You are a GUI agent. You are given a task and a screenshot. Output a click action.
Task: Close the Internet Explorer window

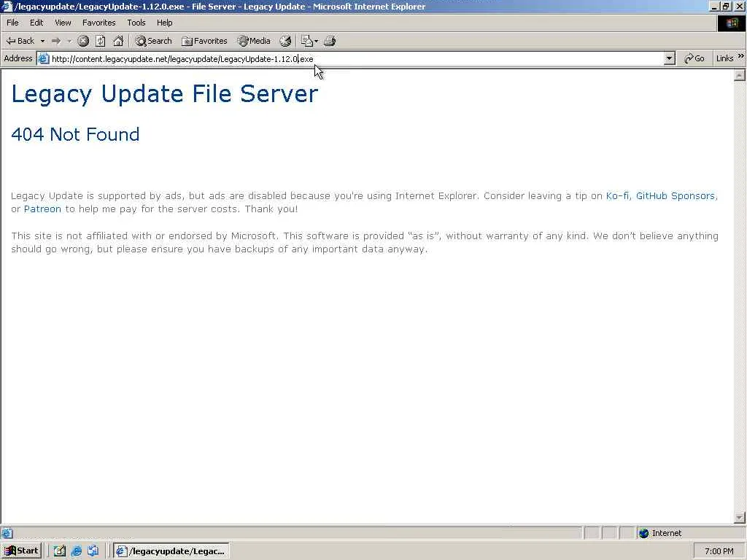click(x=738, y=6)
